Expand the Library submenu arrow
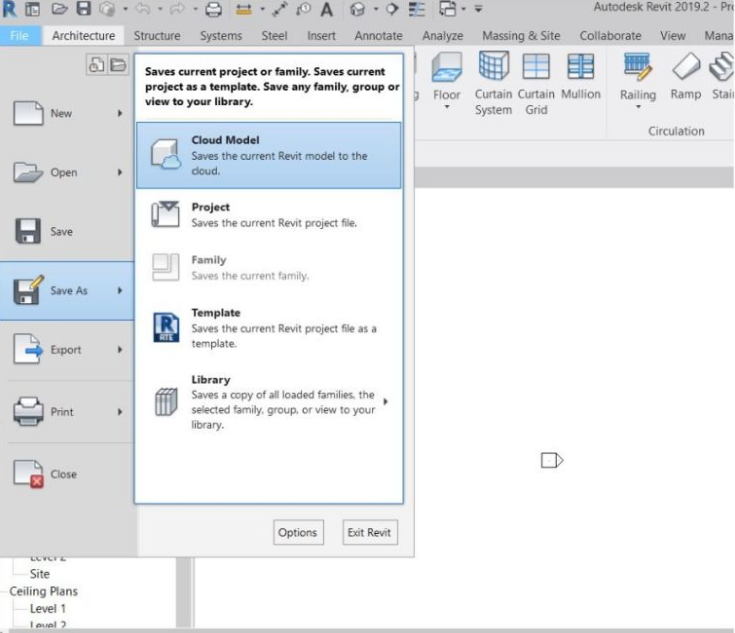 click(x=385, y=401)
